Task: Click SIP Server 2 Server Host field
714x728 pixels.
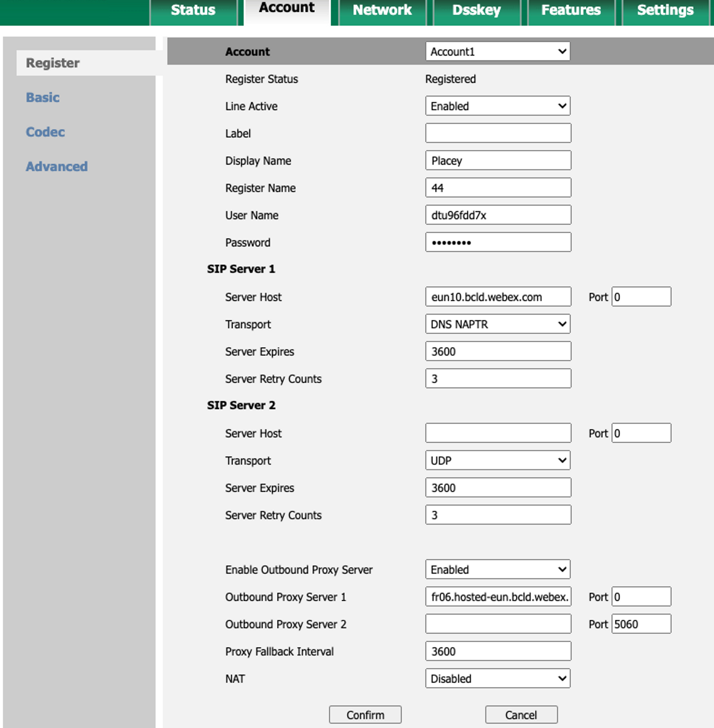Action: click(498, 433)
